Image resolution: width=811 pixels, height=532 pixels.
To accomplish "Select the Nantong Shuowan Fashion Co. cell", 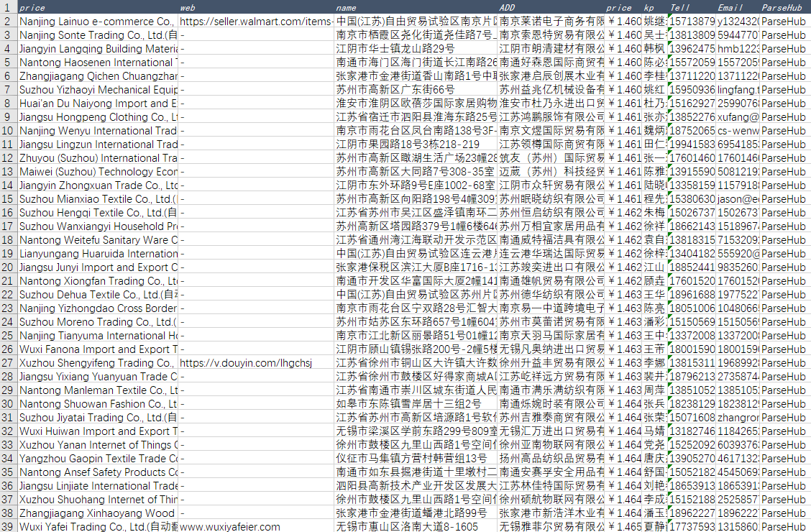I will pyautogui.click(x=98, y=403).
